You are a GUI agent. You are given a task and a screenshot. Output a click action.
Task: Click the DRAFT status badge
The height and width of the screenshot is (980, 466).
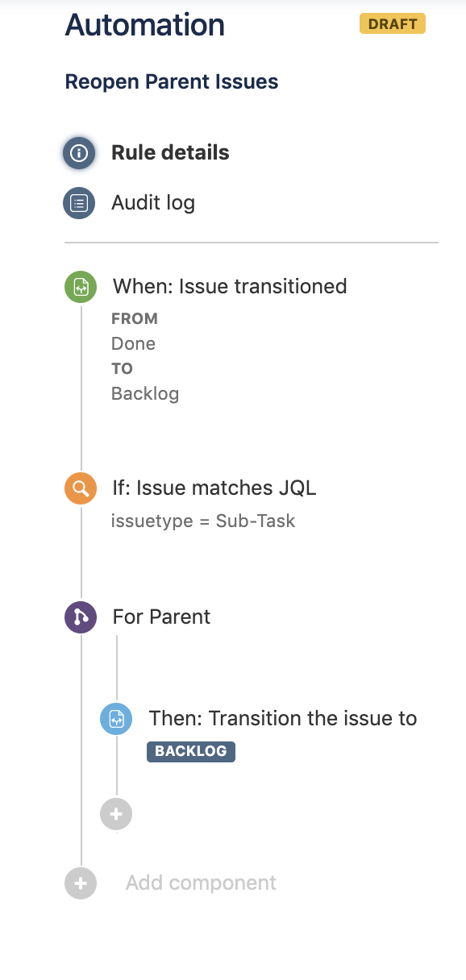pyautogui.click(x=393, y=23)
